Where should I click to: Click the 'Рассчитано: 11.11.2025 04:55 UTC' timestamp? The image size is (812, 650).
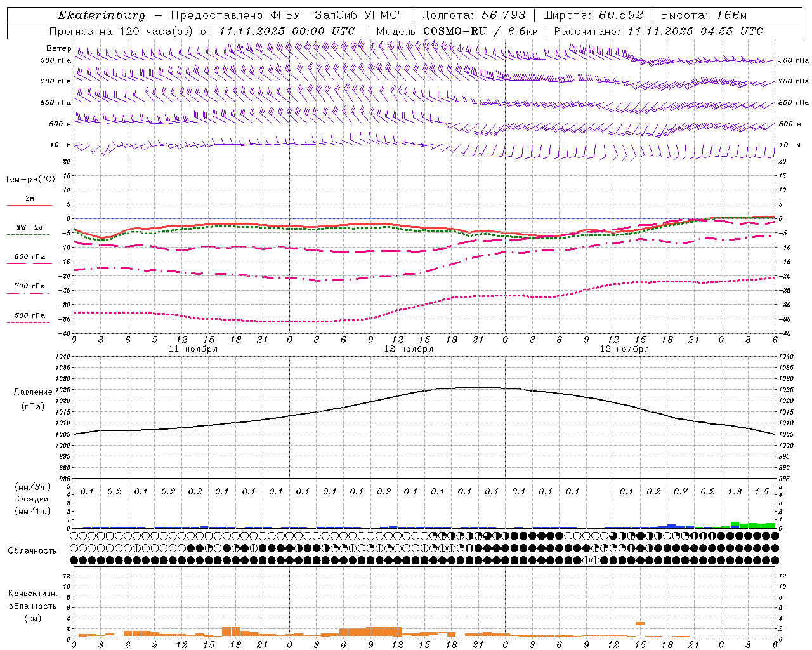(658, 31)
